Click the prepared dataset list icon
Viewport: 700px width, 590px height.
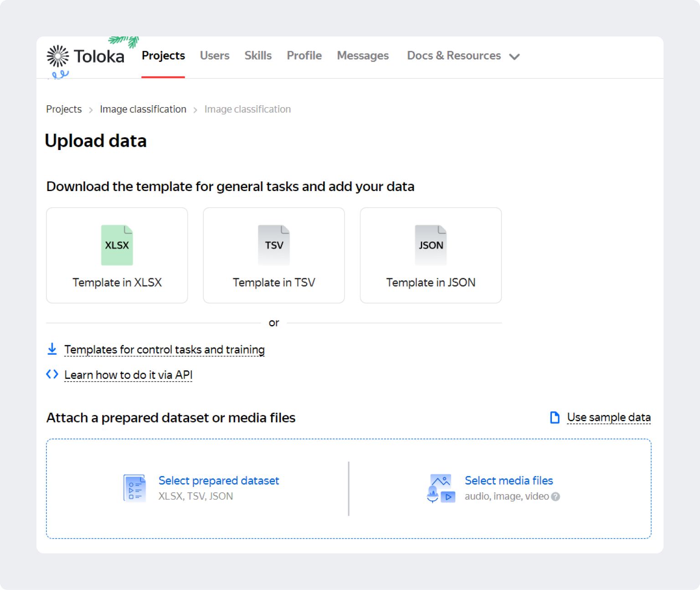click(x=135, y=488)
